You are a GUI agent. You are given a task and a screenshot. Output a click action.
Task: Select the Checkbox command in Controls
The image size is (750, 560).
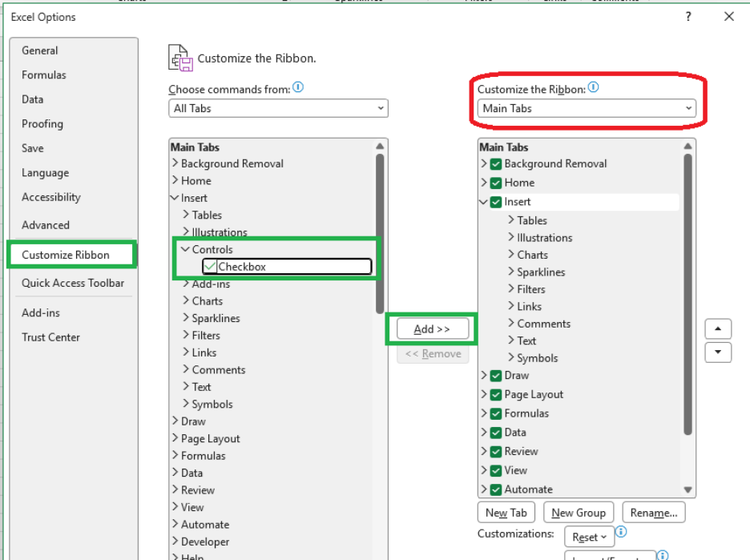point(287,266)
